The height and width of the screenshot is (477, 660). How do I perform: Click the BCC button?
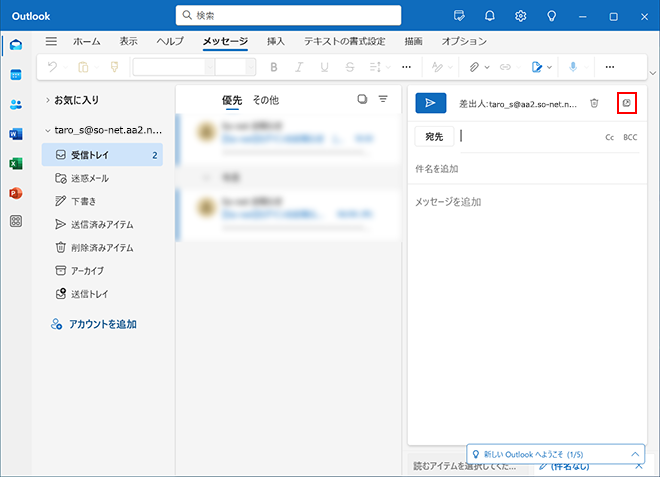pyautogui.click(x=630, y=137)
